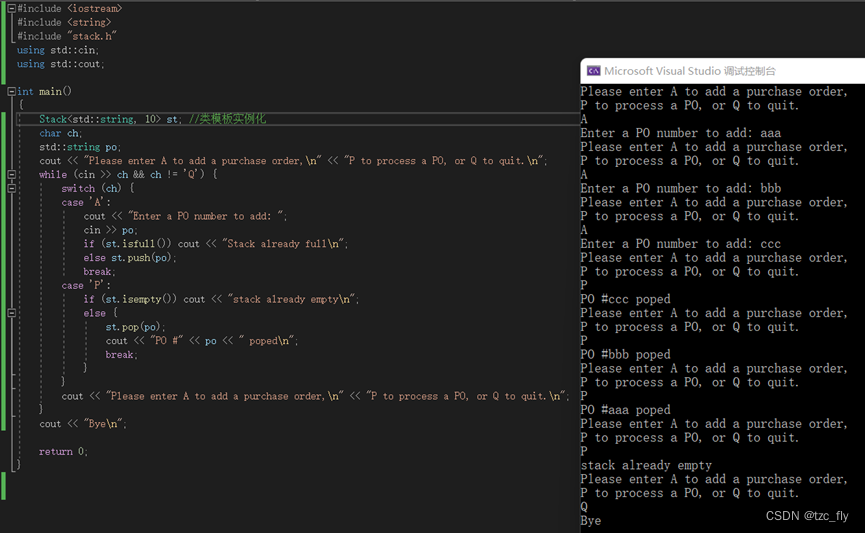This screenshot has width=865, height=533.
Task: Click the Microsoft Visual Studio console title
Action: (x=690, y=71)
